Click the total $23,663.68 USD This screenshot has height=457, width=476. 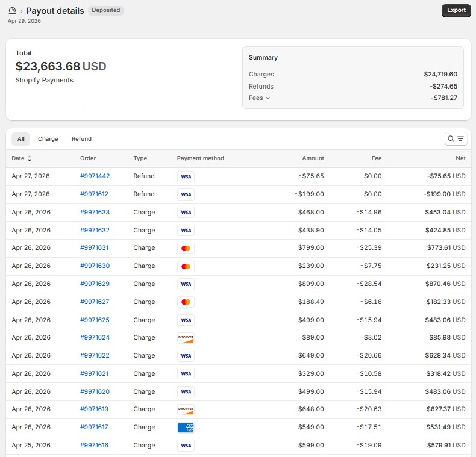tap(61, 66)
